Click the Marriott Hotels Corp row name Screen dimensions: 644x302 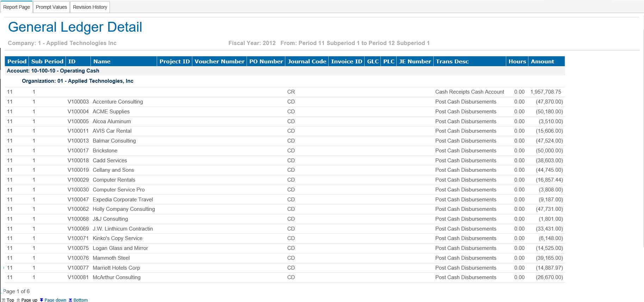tap(116, 268)
